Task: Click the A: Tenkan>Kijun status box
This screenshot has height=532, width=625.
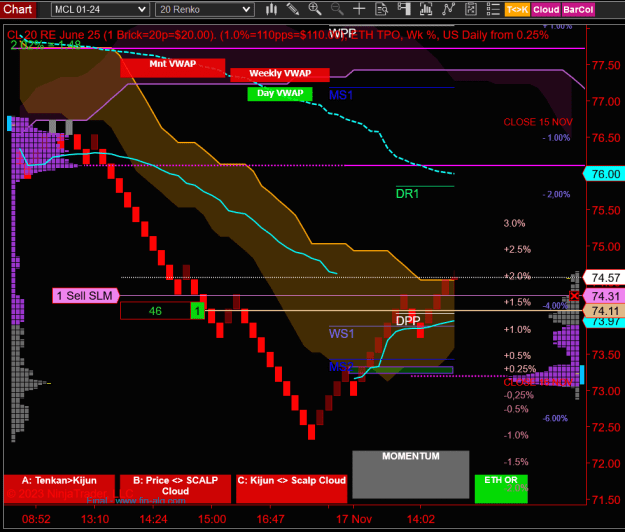Action: [59, 489]
